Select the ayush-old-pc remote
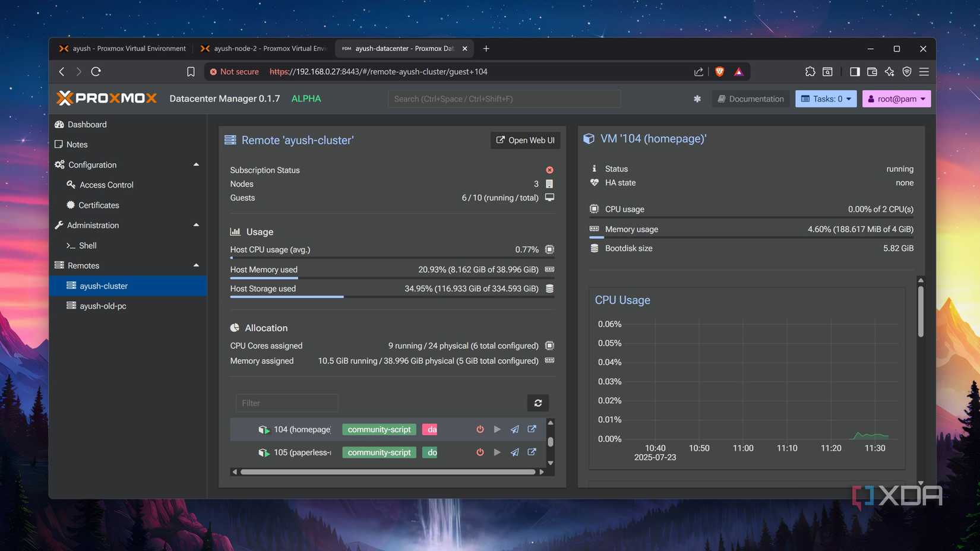Viewport: 980px width, 551px height. (128, 306)
